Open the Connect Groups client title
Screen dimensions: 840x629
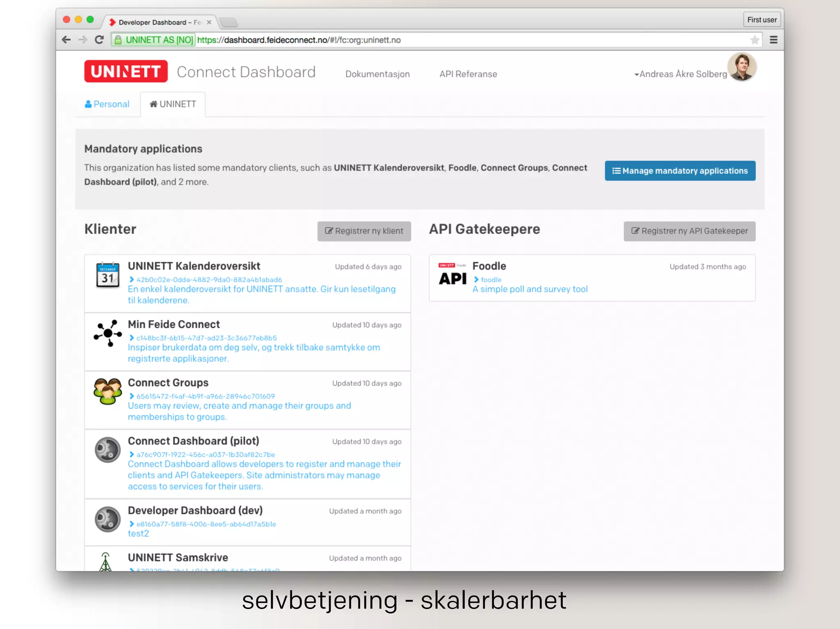pos(168,383)
